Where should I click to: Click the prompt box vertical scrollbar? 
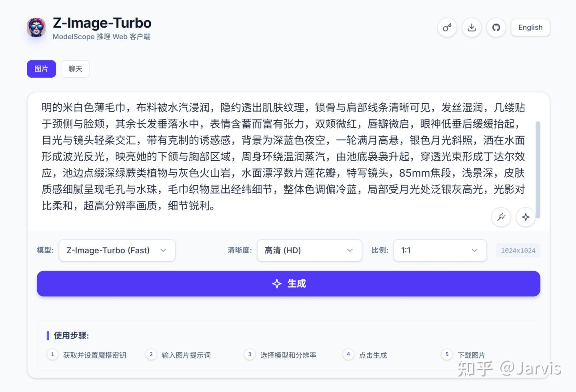(538, 170)
